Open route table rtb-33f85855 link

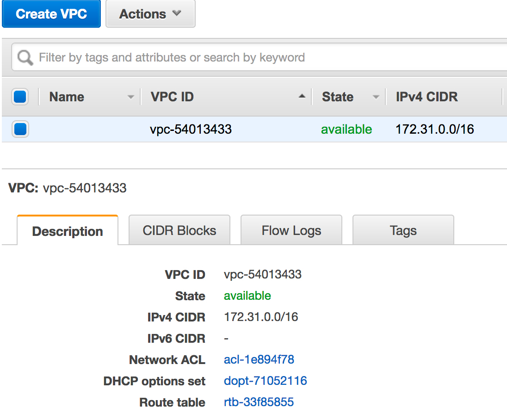(259, 402)
